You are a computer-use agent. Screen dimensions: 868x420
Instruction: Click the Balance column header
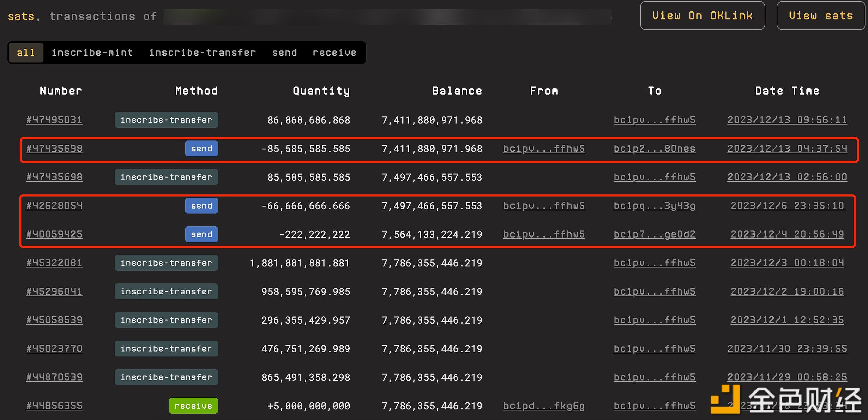(457, 91)
